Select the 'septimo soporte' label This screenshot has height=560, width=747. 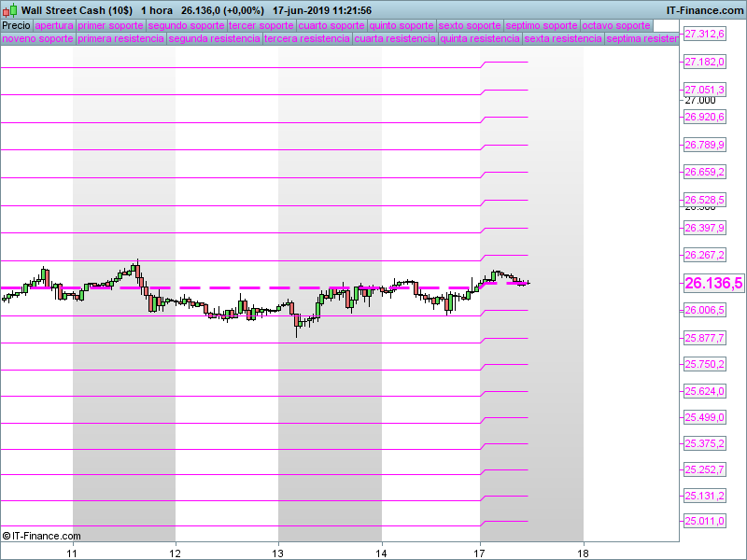tap(542, 25)
